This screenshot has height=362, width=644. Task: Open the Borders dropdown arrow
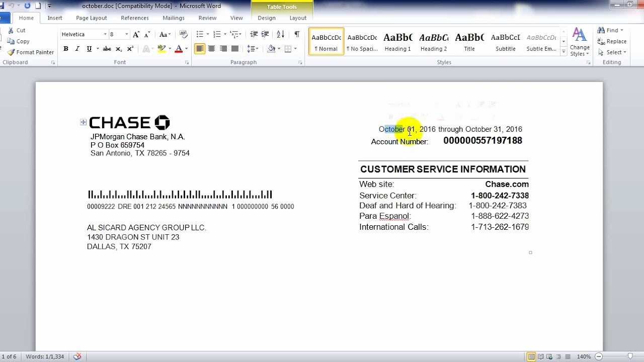[x=295, y=49]
